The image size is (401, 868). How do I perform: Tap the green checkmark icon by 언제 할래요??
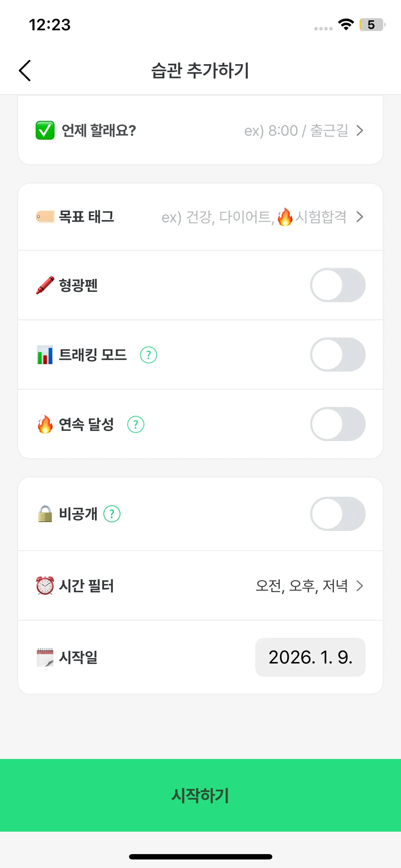coord(45,130)
